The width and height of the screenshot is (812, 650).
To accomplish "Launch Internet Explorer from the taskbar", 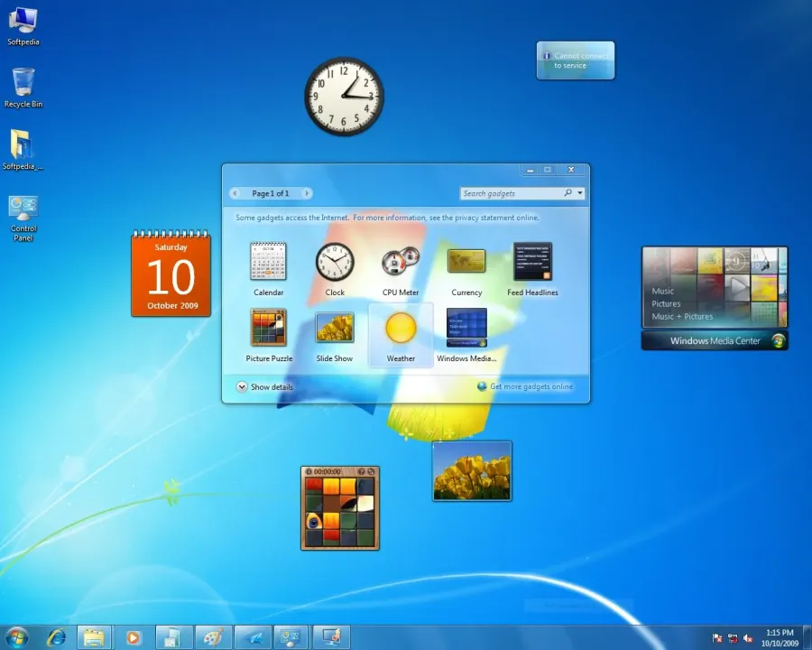I will coord(56,637).
